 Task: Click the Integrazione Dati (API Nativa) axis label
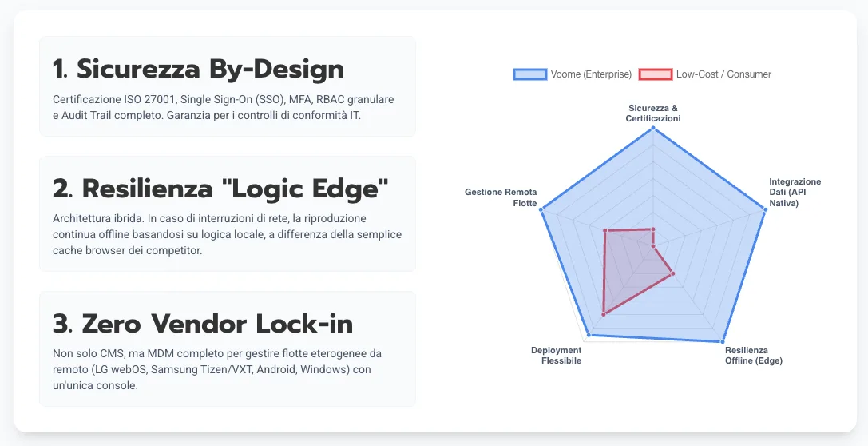(x=795, y=193)
